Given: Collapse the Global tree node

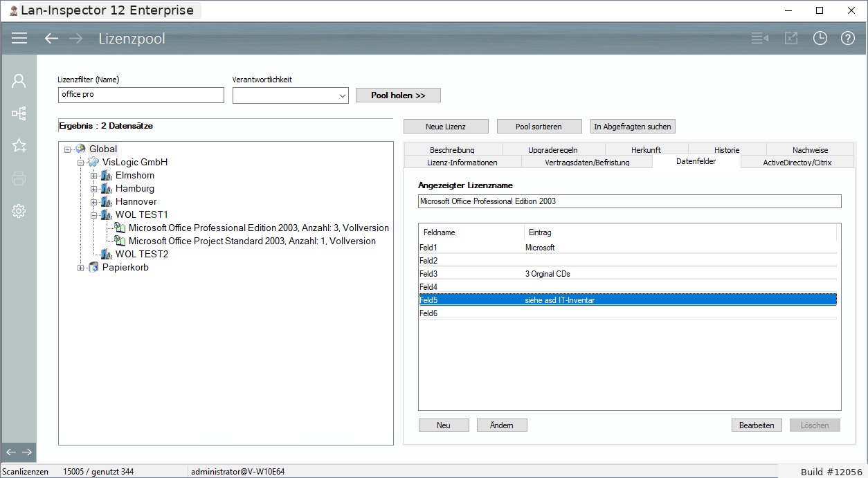Looking at the screenshot, I should click(68, 149).
